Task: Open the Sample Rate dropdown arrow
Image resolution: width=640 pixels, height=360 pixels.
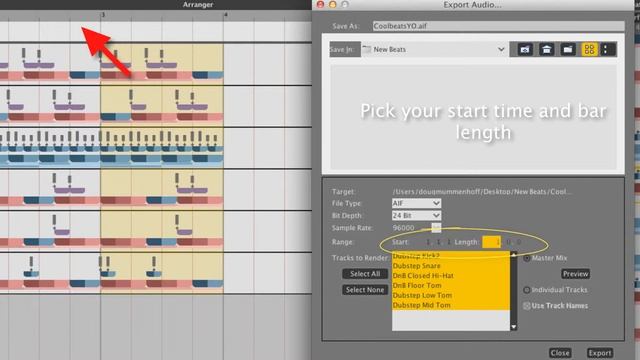Action: click(436, 227)
